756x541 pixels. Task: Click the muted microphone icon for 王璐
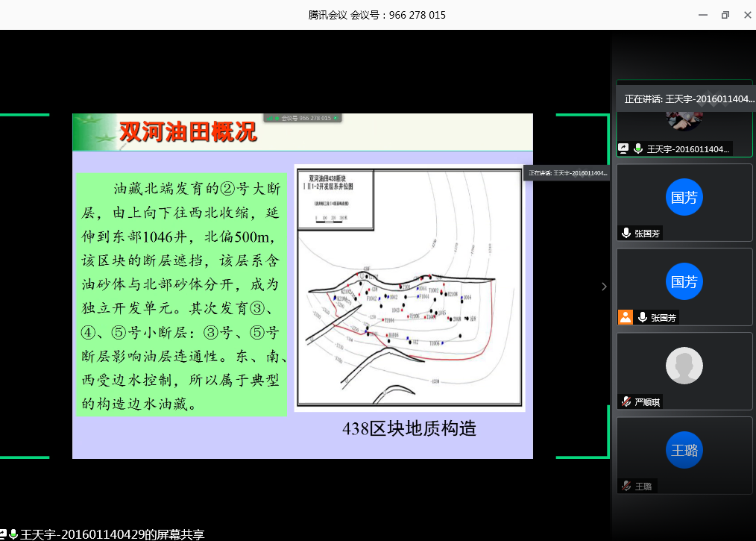[x=626, y=487]
